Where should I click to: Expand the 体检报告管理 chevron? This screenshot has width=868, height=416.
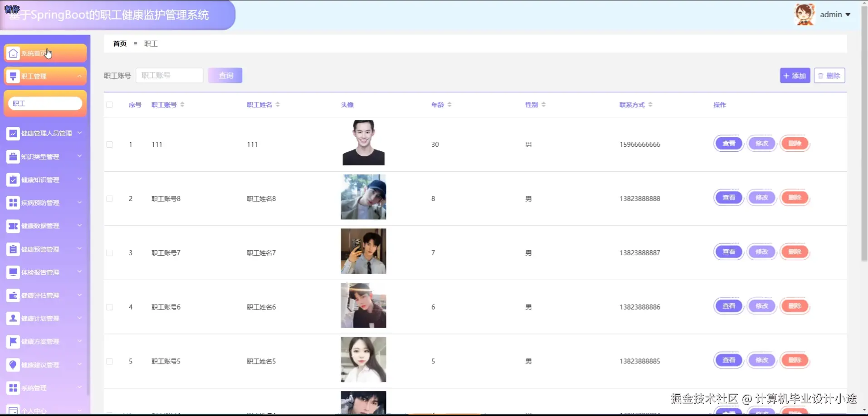coord(79,272)
